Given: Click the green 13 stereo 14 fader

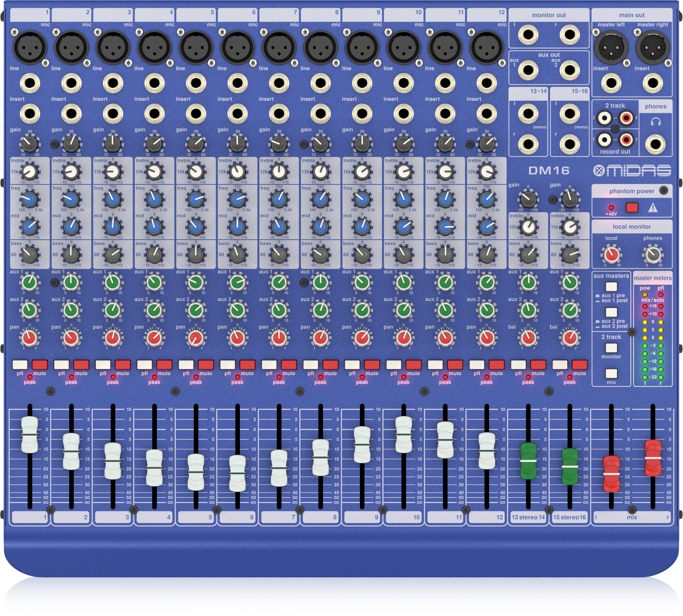Looking at the screenshot, I should tap(528, 461).
